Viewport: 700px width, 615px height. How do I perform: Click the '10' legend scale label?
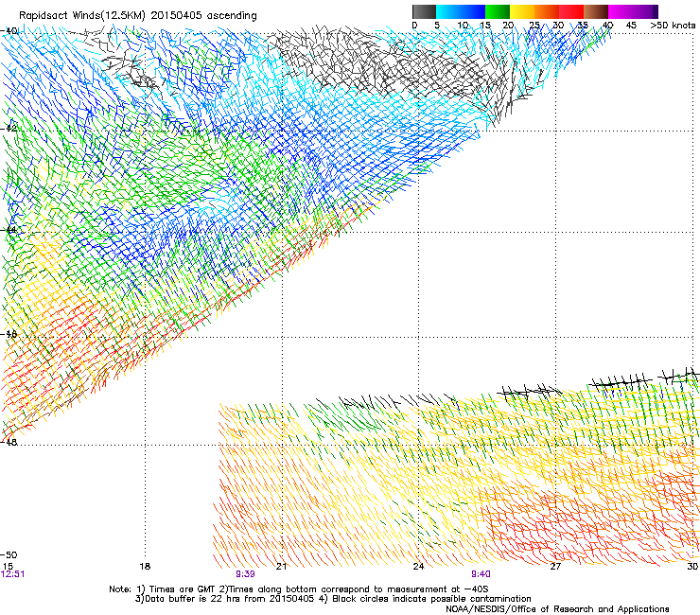(x=463, y=26)
